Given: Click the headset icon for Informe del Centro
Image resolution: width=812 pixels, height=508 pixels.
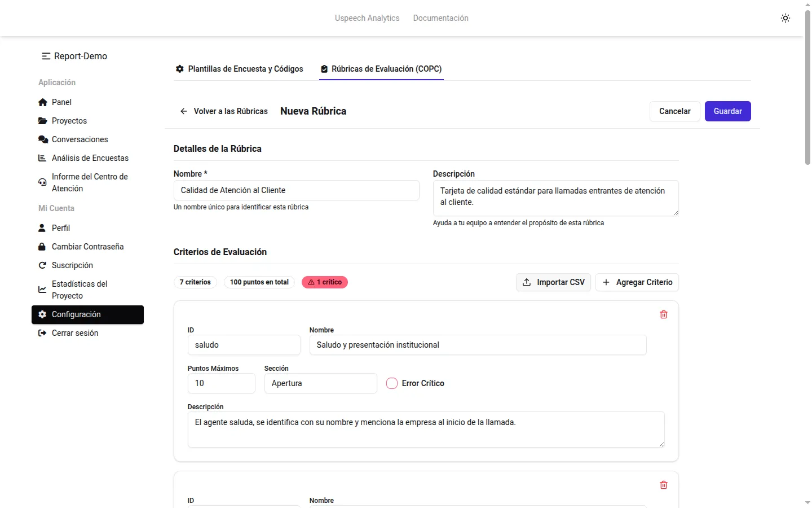Looking at the screenshot, I should 42,182.
